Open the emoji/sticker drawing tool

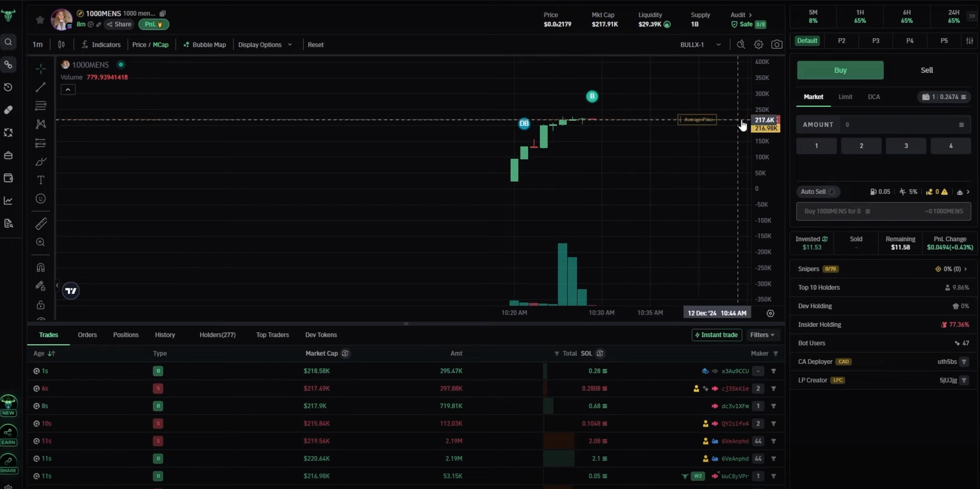pos(41,199)
